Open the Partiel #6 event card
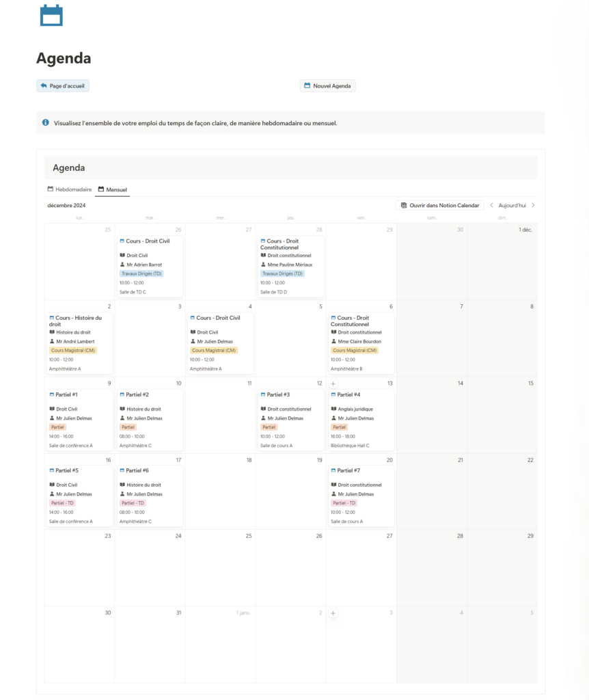This screenshot has width=589, height=700. [x=149, y=495]
